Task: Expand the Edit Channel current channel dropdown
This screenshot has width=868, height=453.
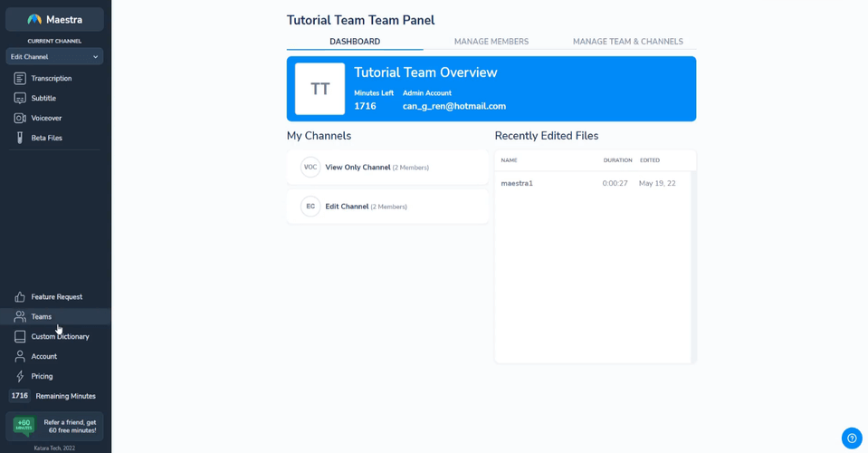Action: point(54,56)
